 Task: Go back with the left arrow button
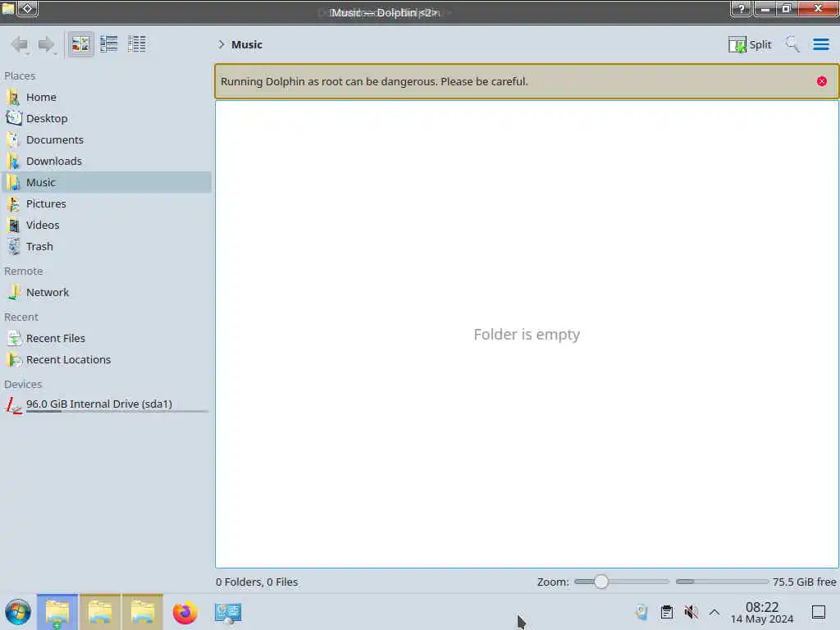click(x=20, y=44)
